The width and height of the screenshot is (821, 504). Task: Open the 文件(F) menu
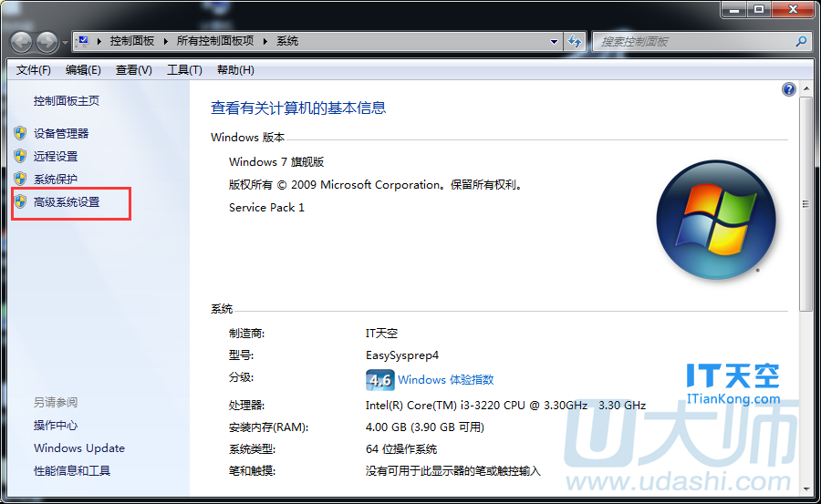tap(34, 70)
